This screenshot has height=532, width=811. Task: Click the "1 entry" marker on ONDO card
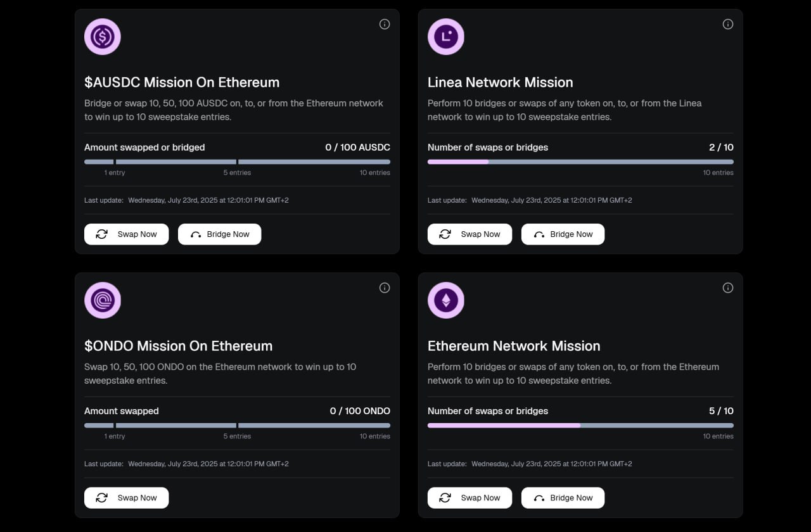(115, 436)
